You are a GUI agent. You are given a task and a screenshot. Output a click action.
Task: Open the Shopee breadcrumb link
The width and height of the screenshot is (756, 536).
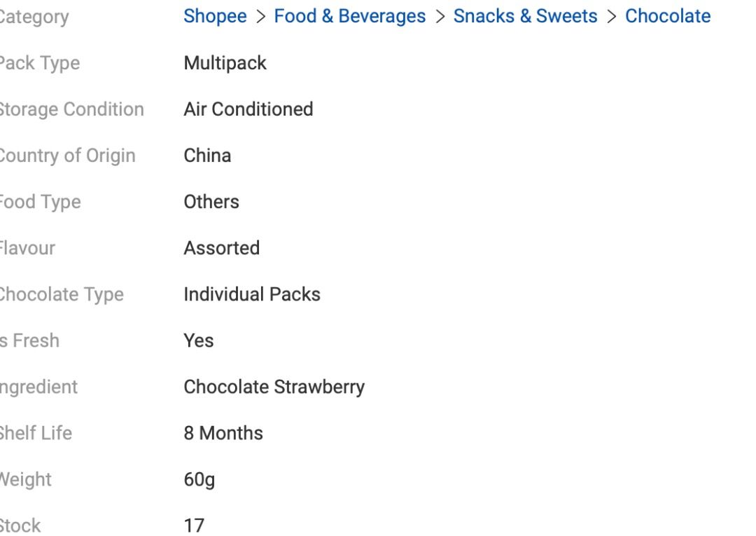[215, 16]
